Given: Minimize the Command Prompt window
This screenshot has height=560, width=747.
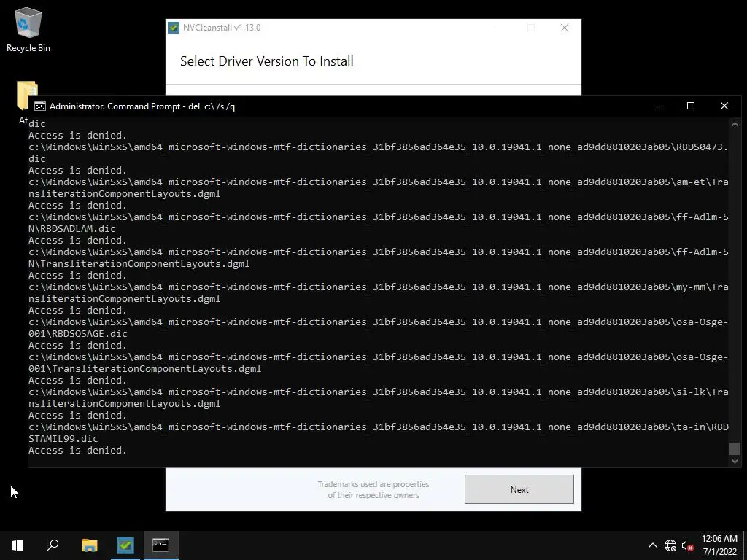Looking at the screenshot, I should click(658, 106).
